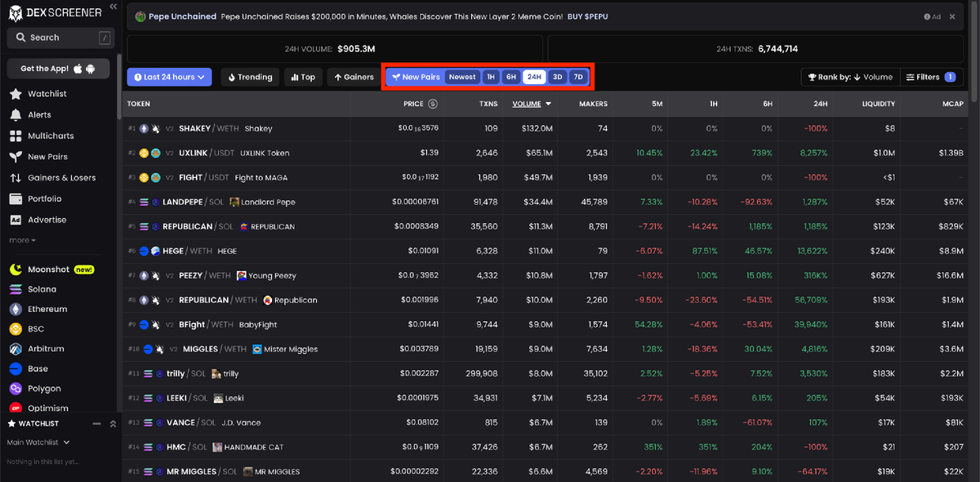Click the DEX Screener owl logo

pyautogui.click(x=14, y=11)
